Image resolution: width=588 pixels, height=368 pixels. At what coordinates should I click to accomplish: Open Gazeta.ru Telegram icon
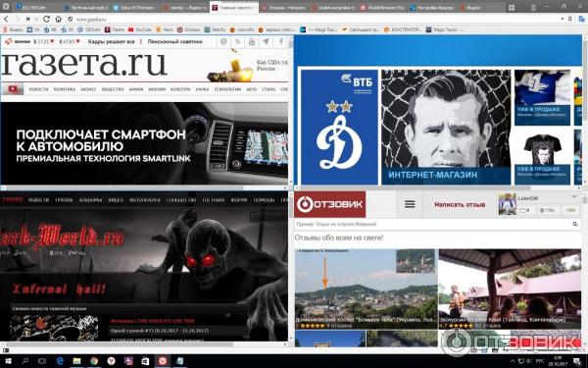pos(266,41)
